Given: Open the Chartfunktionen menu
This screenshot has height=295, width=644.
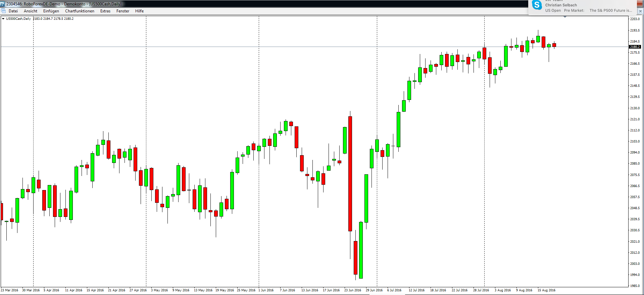Looking at the screenshot, I should 80,11.
